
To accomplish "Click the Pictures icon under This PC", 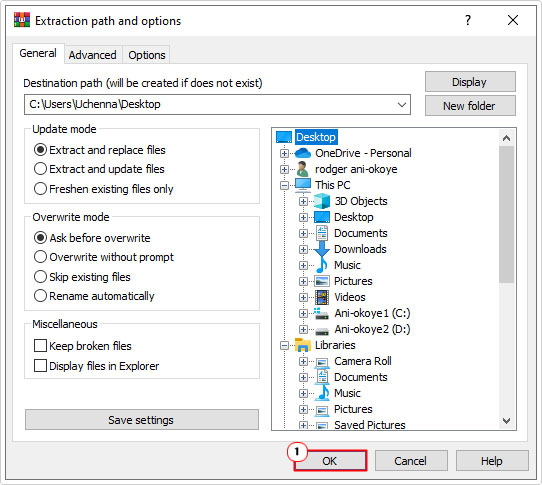I will point(322,281).
